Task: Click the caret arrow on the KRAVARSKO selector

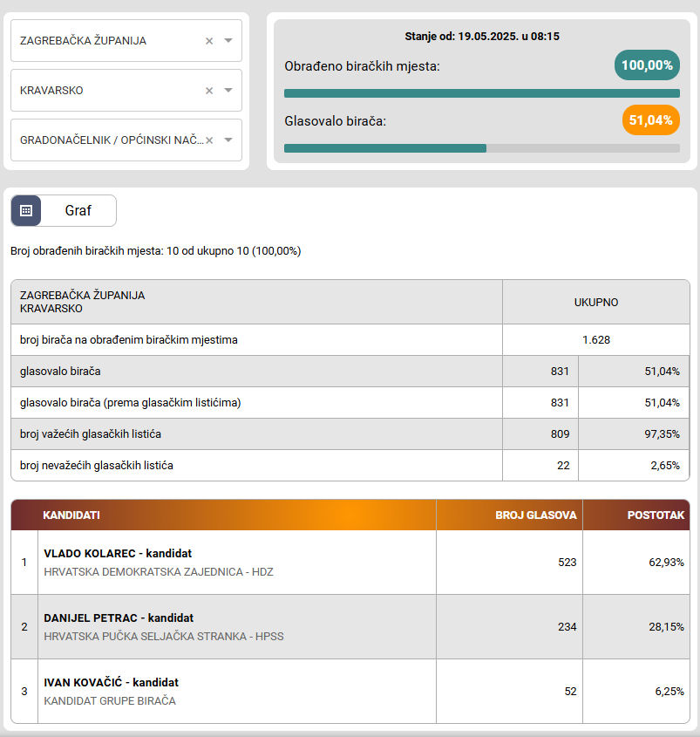Action: click(228, 90)
